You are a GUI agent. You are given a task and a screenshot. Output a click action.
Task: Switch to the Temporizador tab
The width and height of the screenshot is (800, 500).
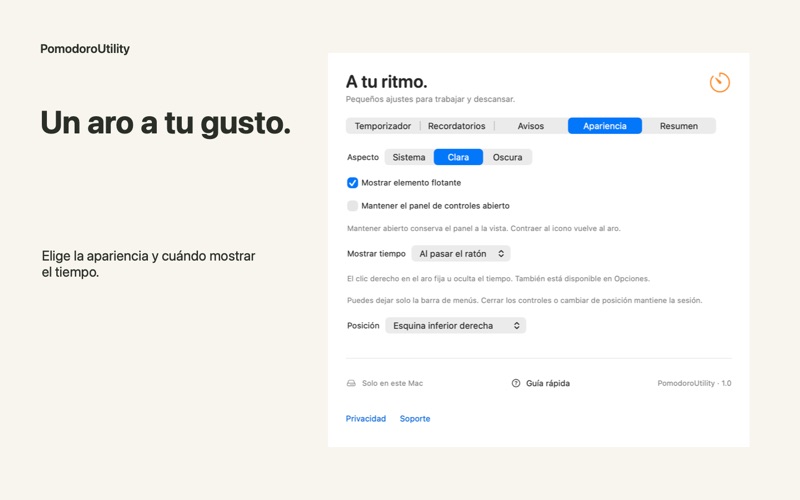pyautogui.click(x=383, y=126)
